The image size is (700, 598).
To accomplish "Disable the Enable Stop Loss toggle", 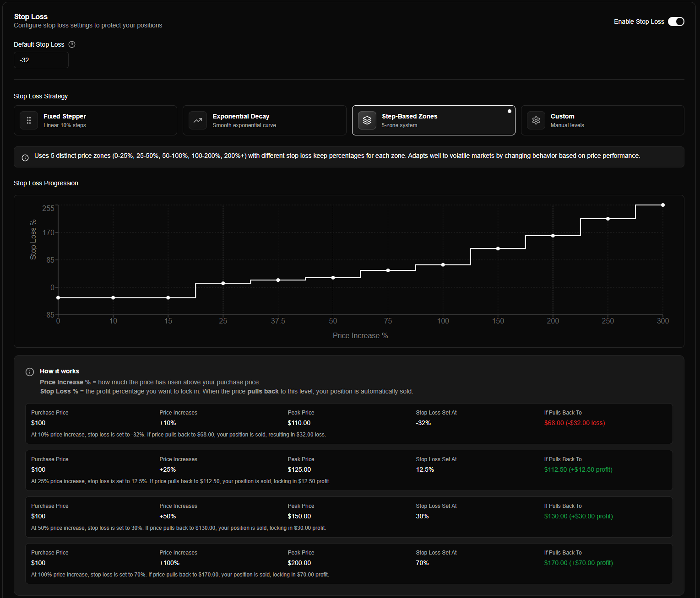I will [x=676, y=21].
